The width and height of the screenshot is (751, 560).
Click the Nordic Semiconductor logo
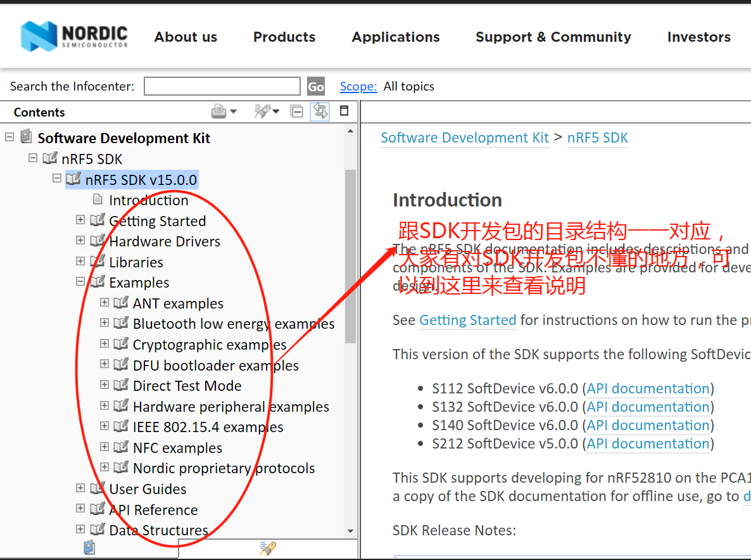point(74,36)
